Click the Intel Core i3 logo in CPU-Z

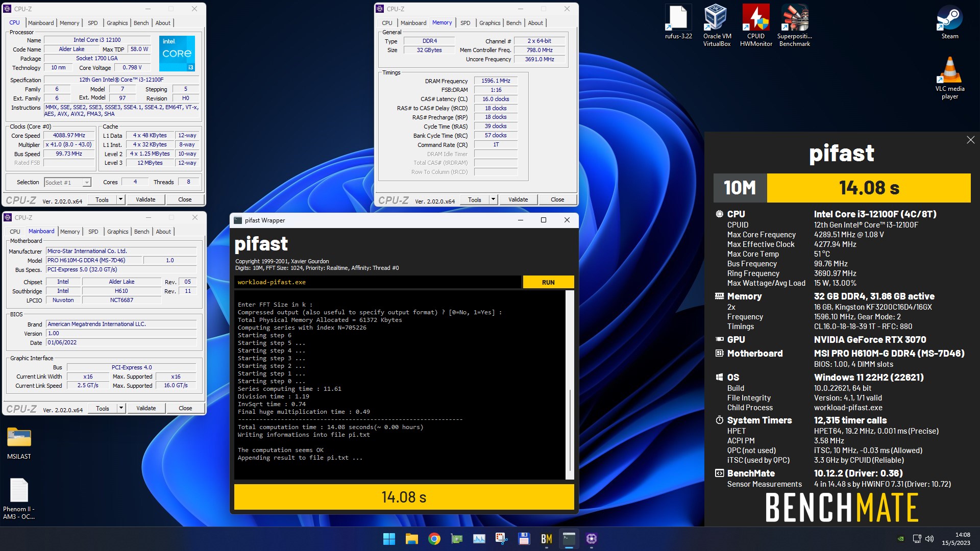177,53
